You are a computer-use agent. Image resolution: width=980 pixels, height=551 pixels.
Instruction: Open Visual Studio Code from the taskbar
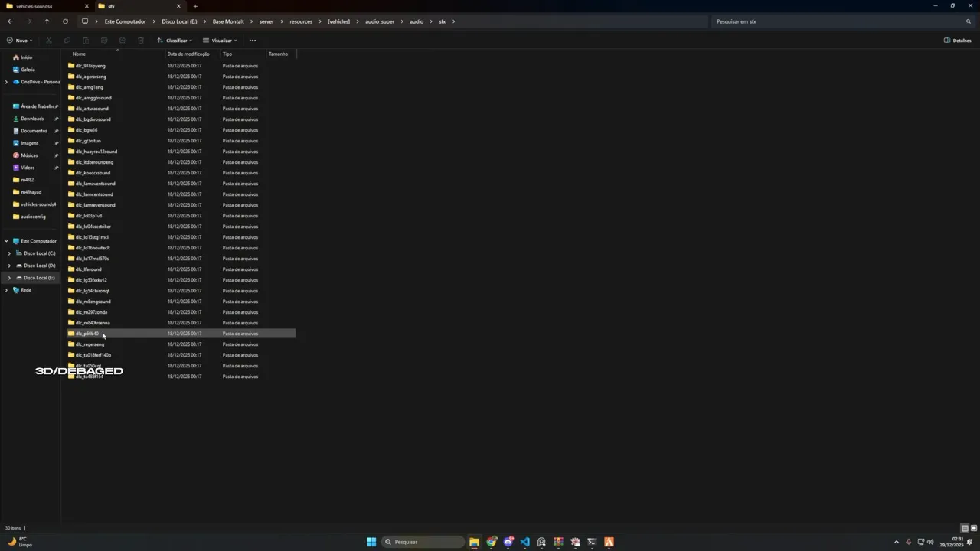tap(524, 542)
